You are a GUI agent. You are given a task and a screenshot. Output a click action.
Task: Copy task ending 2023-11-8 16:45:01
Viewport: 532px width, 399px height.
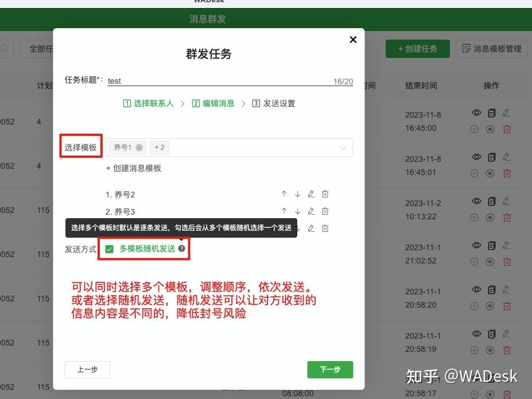click(x=492, y=157)
